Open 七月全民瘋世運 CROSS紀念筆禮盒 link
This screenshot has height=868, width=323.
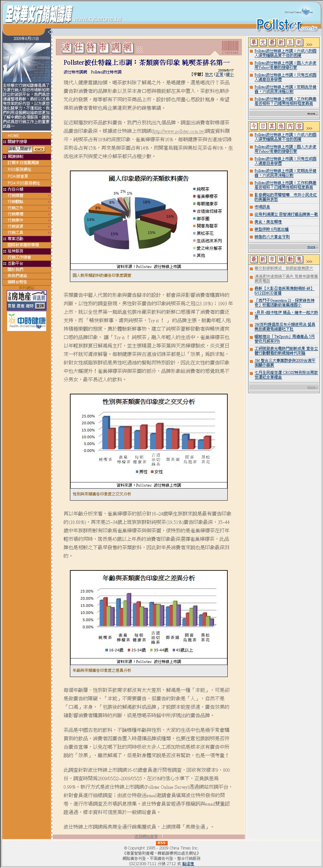point(286,375)
